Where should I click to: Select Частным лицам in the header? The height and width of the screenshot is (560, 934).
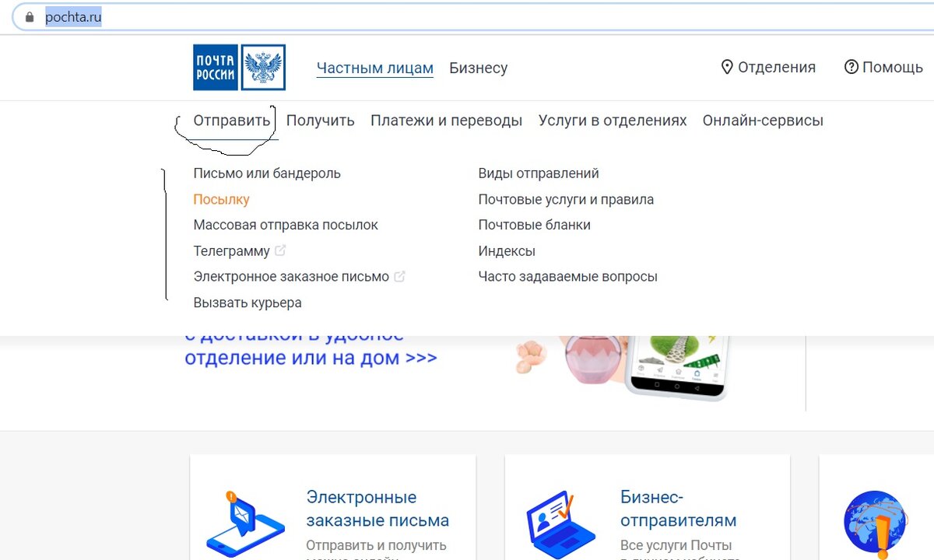click(374, 68)
